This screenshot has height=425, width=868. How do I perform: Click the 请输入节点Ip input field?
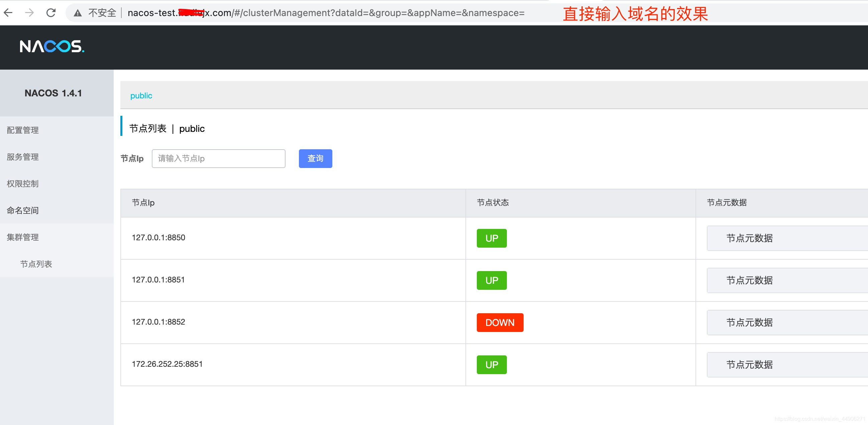[x=218, y=158]
